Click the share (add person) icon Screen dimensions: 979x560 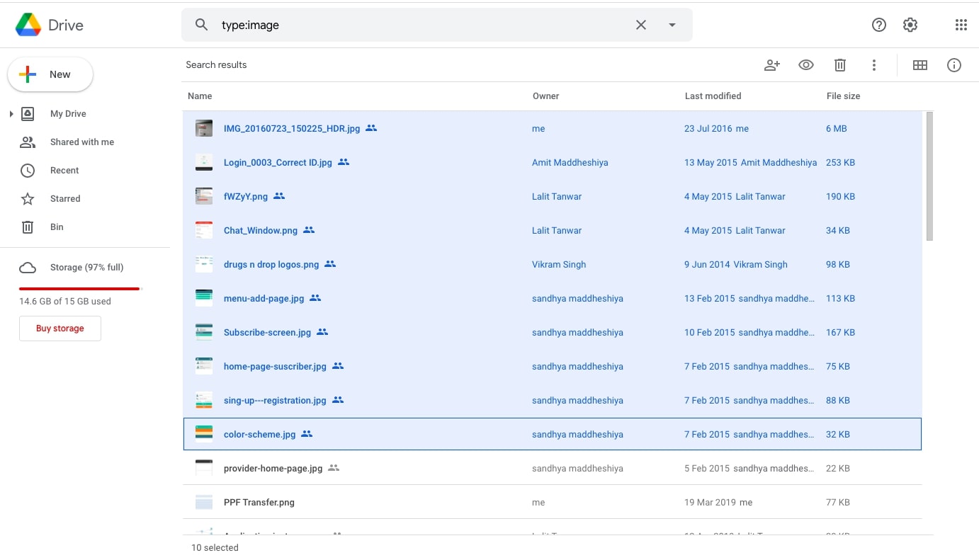tap(771, 65)
